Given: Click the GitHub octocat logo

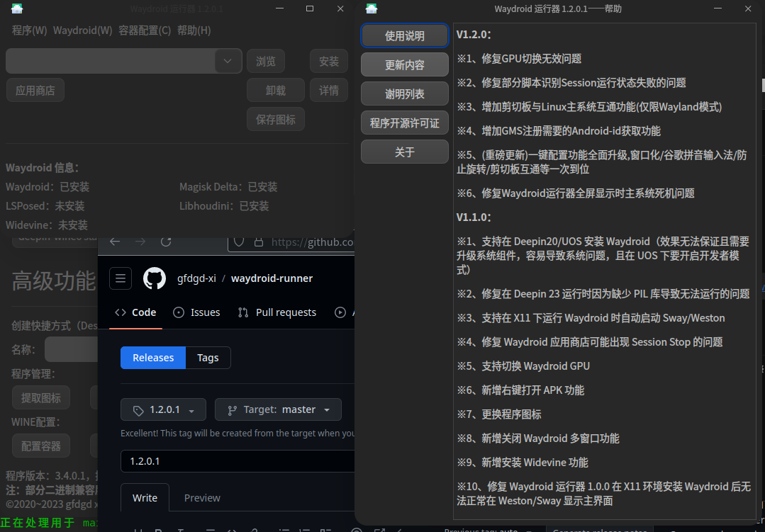Looking at the screenshot, I should 155,278.
